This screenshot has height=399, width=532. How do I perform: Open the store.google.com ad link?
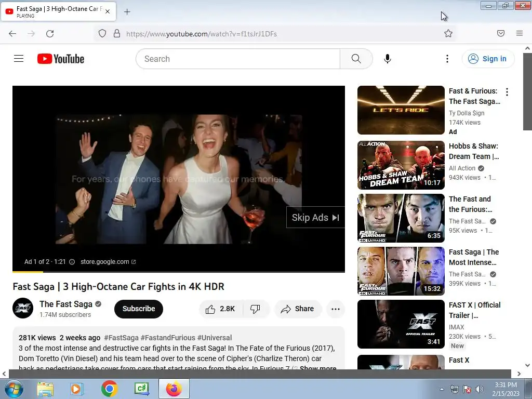[108, 262]
